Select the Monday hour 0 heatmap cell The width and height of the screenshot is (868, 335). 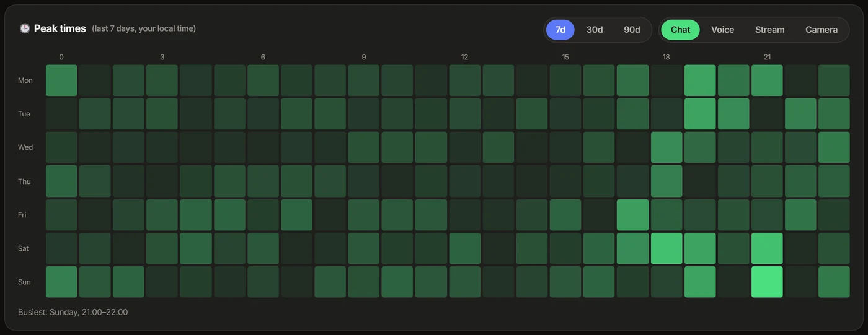pyautogui.click(x=61, y=80)
